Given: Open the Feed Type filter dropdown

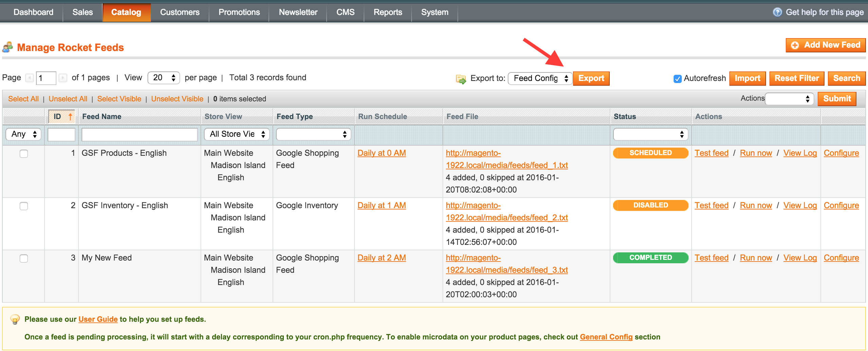Looking at the screenshot, I should (x=313, y=134).
